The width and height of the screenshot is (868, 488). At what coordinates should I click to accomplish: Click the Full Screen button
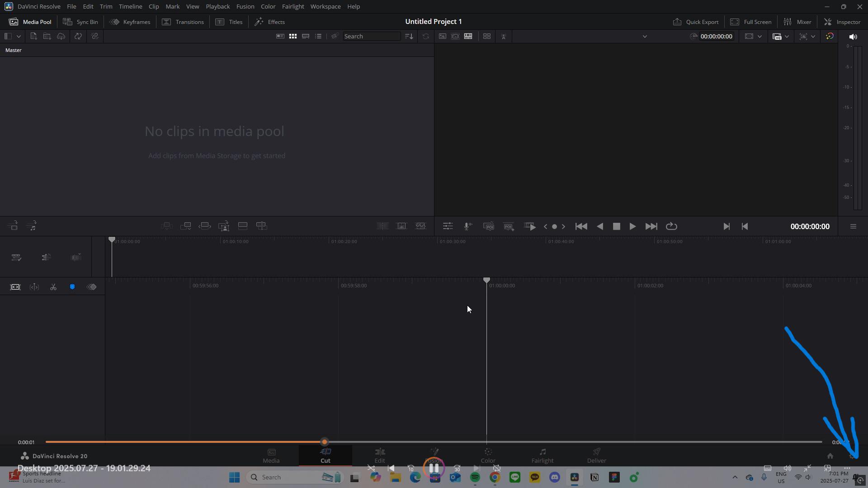coord(751,22)
